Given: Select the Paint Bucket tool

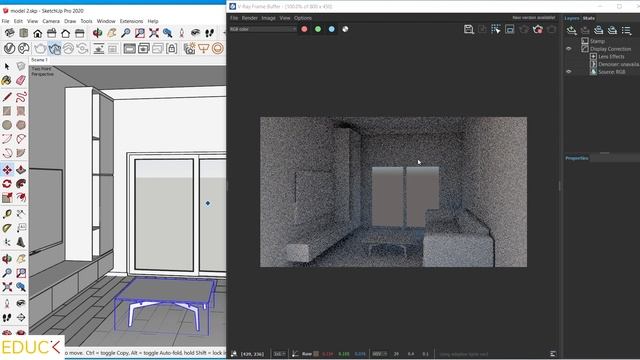Looking at the screenshot, I should coord(7,80).
